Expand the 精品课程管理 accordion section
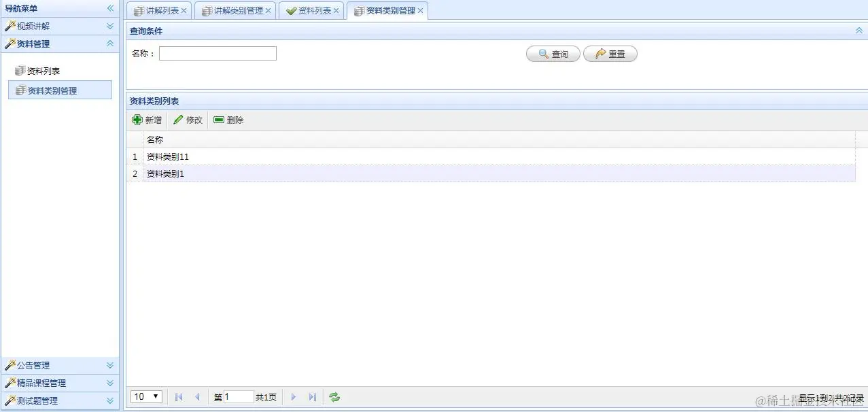This screenshot has height=412, width=868. click(x=110, y=383)
